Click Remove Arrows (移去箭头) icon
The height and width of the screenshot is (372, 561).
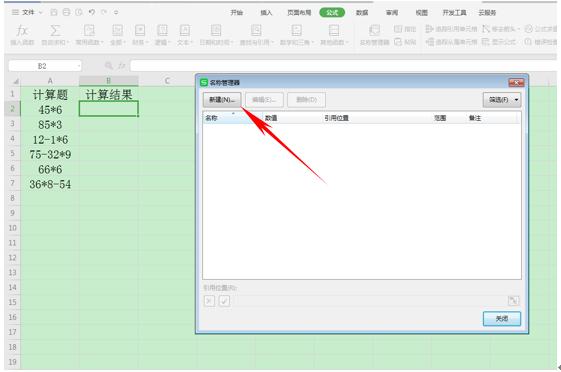[486, 29]
